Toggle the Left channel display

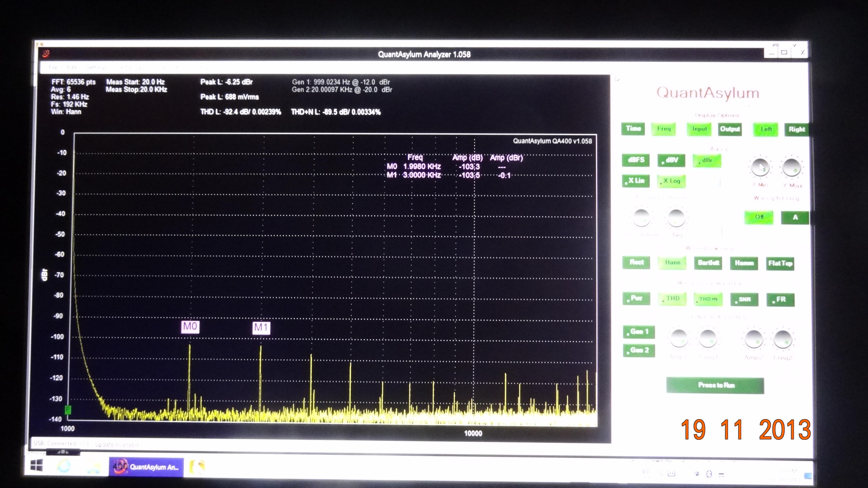click(766, 129)
